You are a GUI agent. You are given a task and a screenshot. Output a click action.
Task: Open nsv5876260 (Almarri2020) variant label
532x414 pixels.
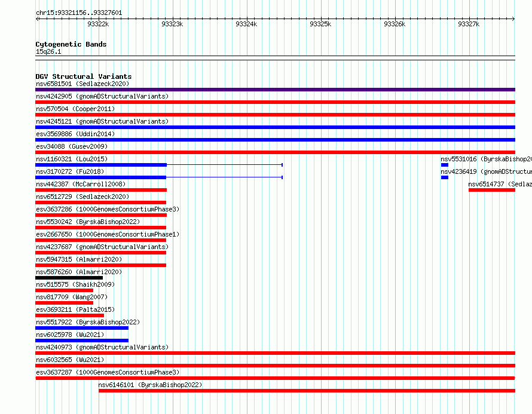coord(79,272)
